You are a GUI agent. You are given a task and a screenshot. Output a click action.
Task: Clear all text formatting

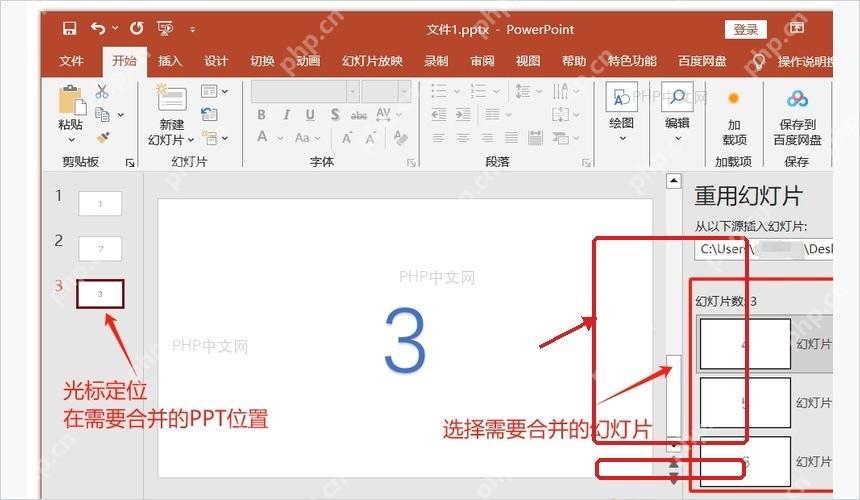coord(401,138)
